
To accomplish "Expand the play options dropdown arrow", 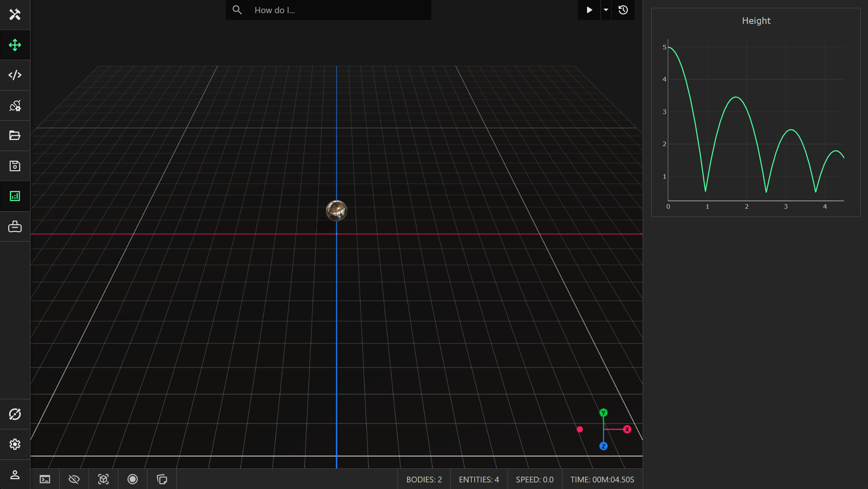I will point(606,10).
